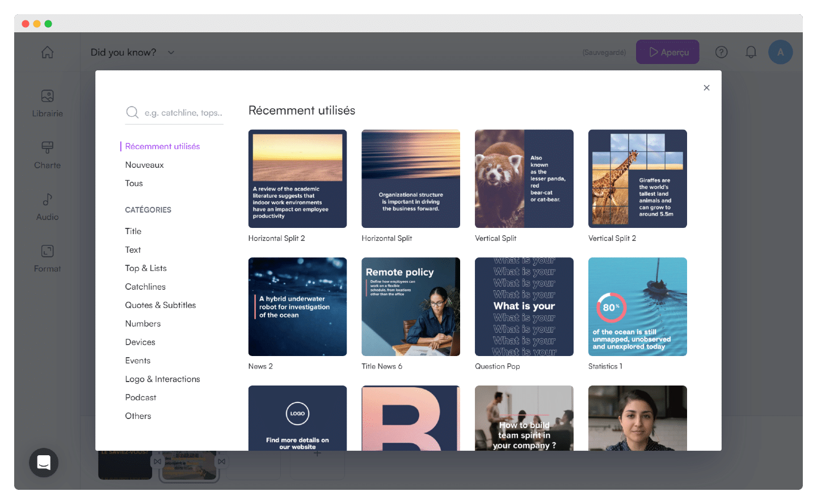Choose the team spirit template thumbnail
The image size is (817, 504).
click(524, 418)
